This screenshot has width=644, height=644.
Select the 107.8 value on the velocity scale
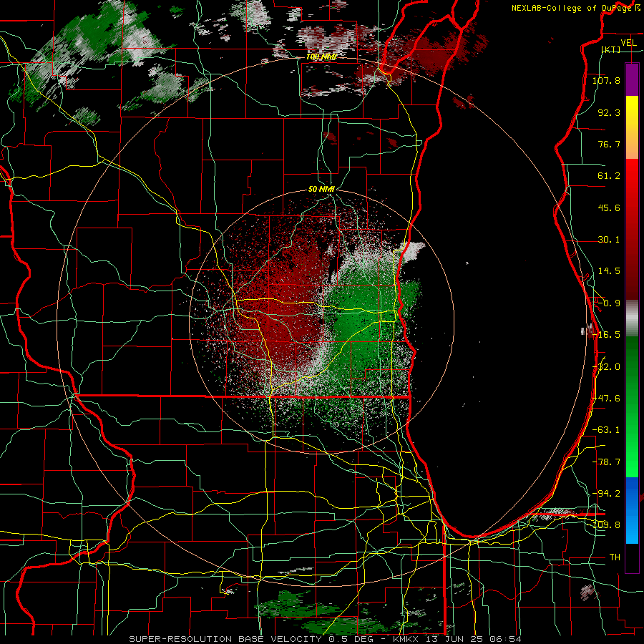click(x=606, y=80)
